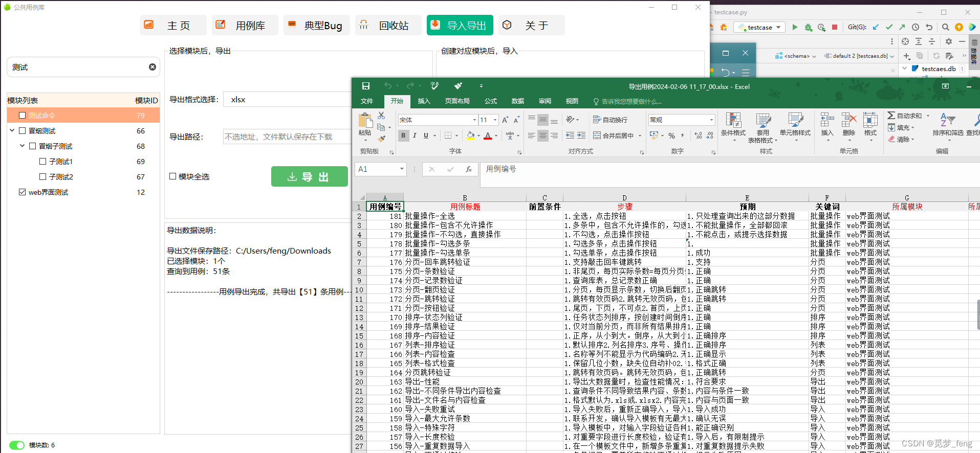Click the database panel settings gear
The height and width of the screenshot is (453, 980).
(948, 41)
